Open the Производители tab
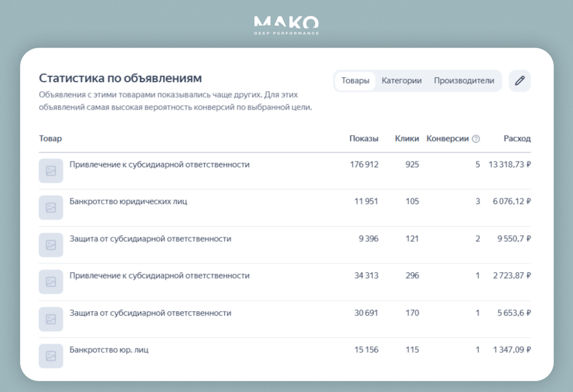Screen dimensions: 573x392 pyautogui.click(x=464, y=81)
